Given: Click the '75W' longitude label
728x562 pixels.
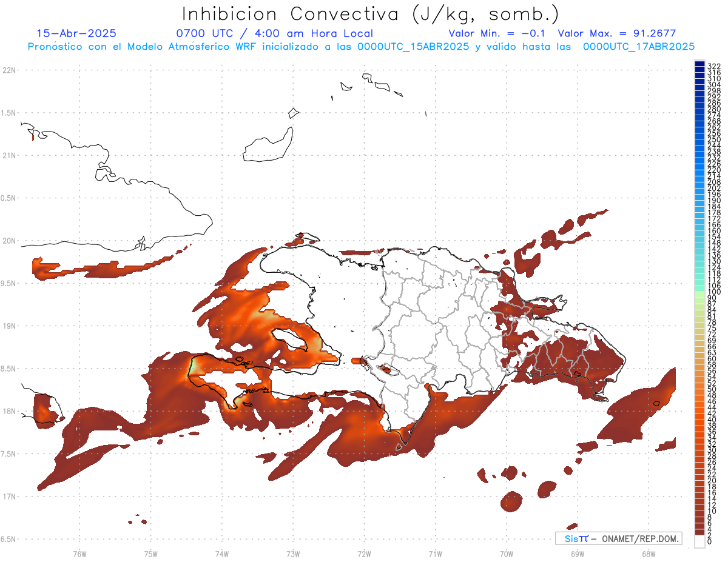Looking at the screenshot, I should click(x=150, y=554).
